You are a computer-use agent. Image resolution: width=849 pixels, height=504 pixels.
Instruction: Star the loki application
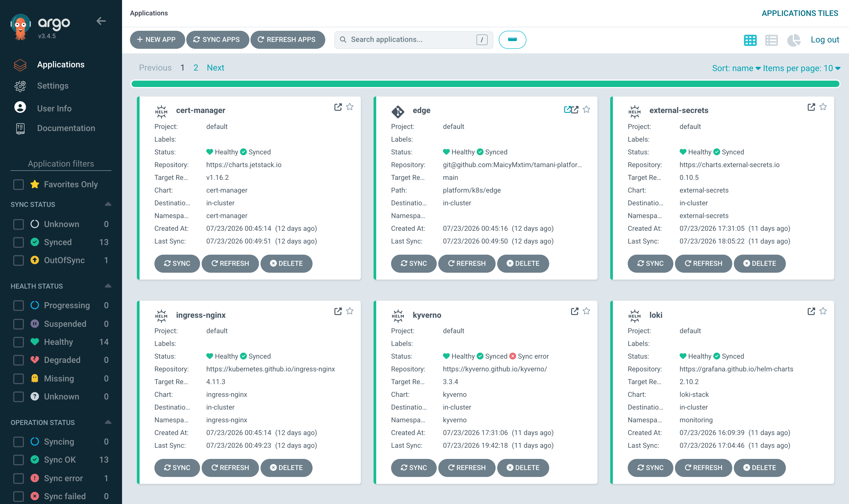tap(823, 311)
